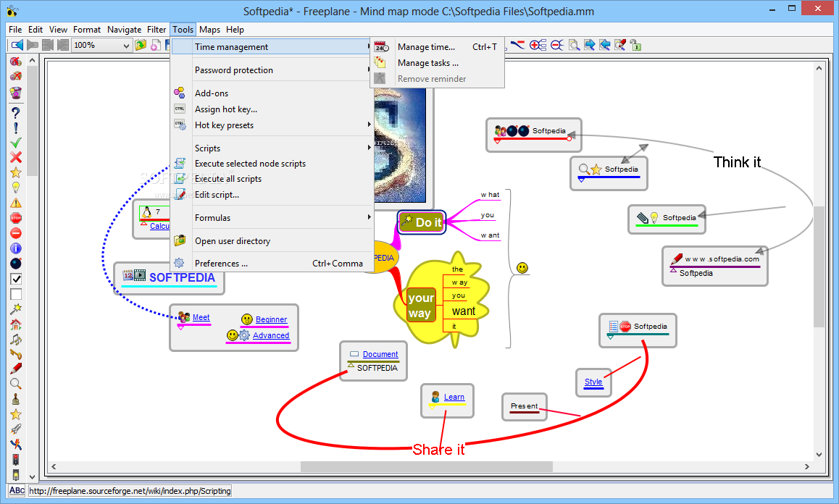The width and height of the screenshot is (839, 504).
Task: Select the Do it node
Action: click(422, 222)
